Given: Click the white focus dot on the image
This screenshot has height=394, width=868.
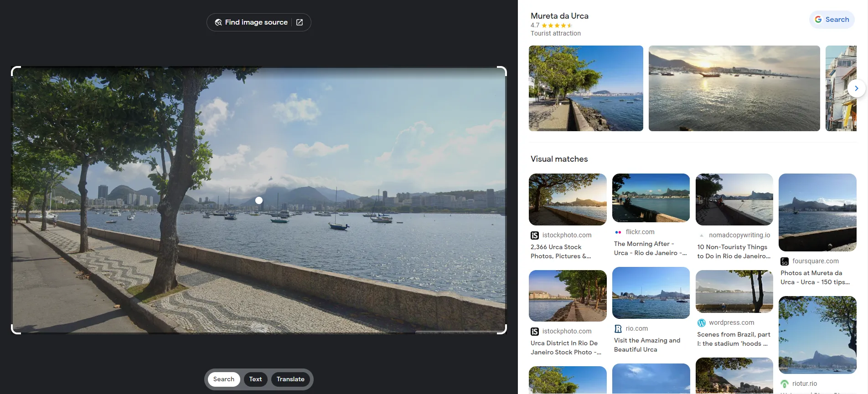Looking at the screenshot, I should [259, 200].
